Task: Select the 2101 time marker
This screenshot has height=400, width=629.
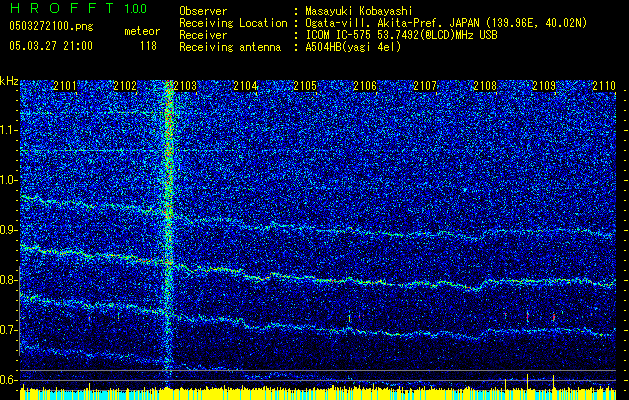Action: pos(65,87)
